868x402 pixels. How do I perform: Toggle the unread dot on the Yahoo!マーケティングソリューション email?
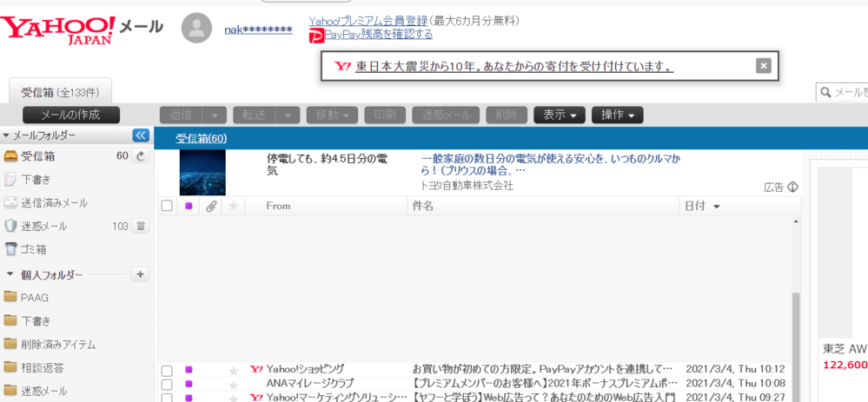point(189,398)
